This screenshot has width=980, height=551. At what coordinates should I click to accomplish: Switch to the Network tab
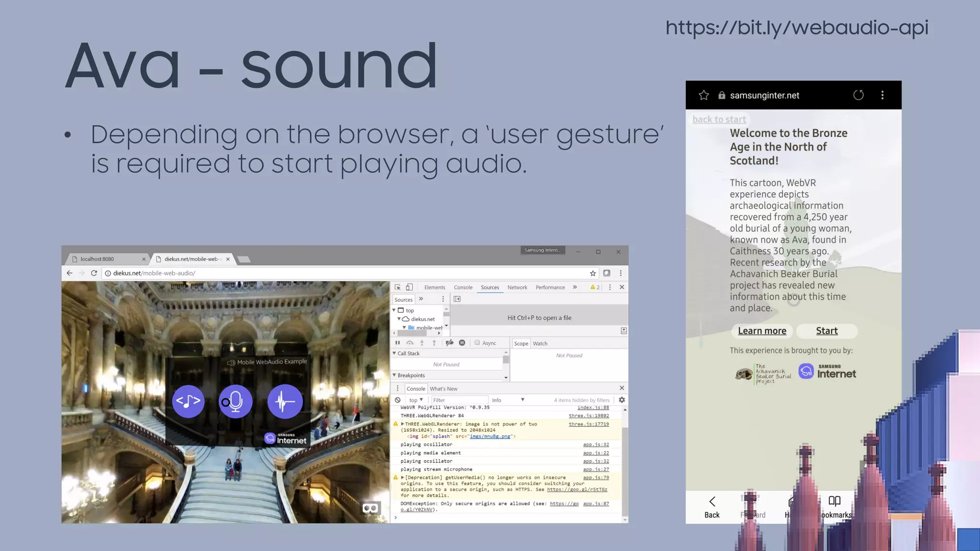click(x=517, y=287)
